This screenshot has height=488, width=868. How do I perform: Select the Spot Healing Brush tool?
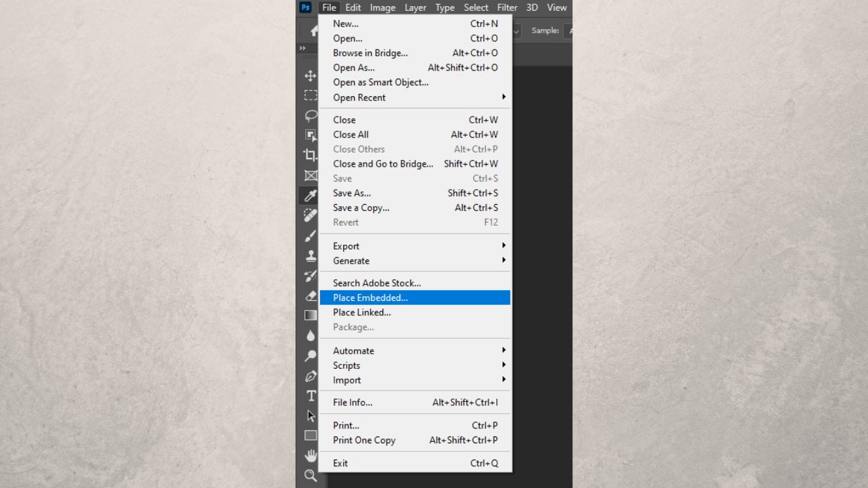(311, 216)
